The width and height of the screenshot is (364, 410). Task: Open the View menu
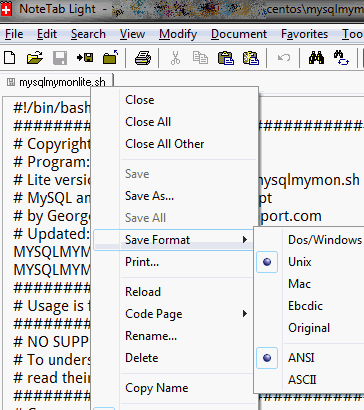click(132, 34)
